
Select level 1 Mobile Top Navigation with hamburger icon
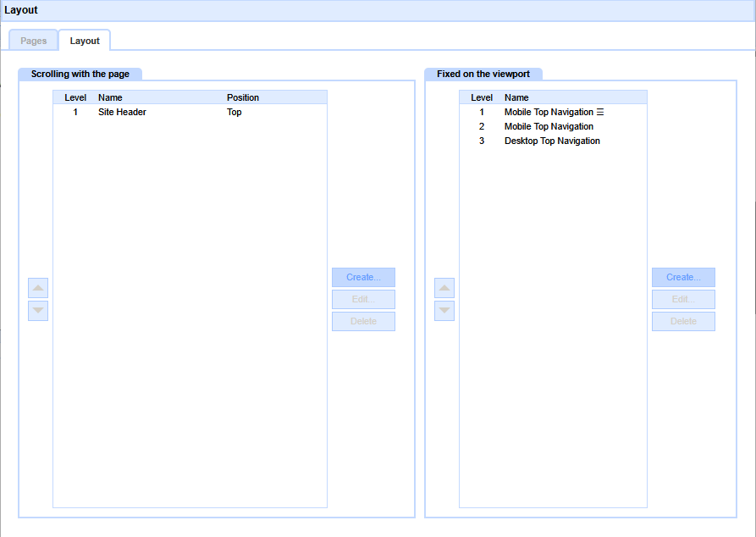pyautogui.click(x=554, y=112)
